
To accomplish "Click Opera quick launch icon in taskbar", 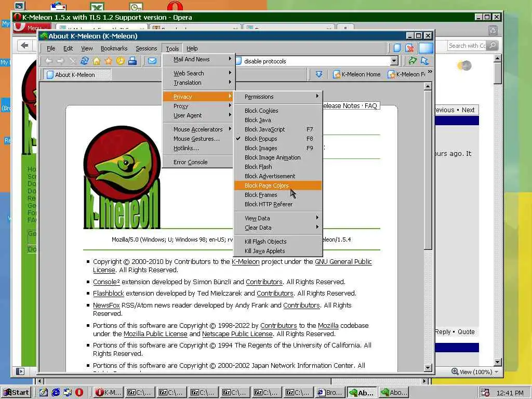I will point(79,393).
